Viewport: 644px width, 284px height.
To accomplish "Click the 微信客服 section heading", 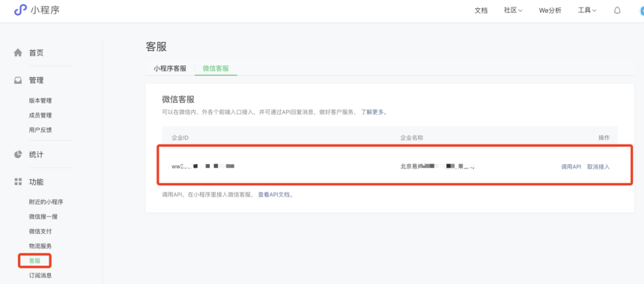I will pyautogui.click(x=178, y=100).
